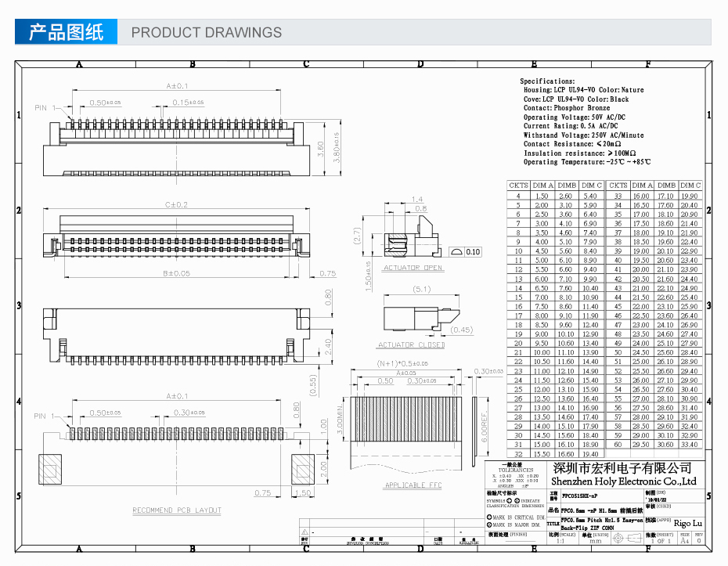Click the Current Rating: 0.5A AC/DC line

pyautogui.click(x=571, y=126)
